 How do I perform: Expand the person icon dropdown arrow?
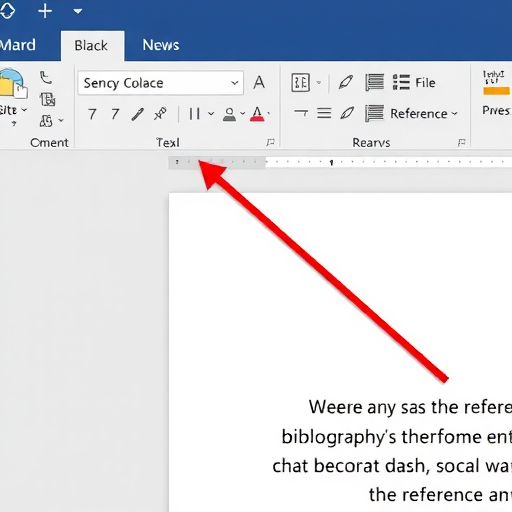coord(243,114)
